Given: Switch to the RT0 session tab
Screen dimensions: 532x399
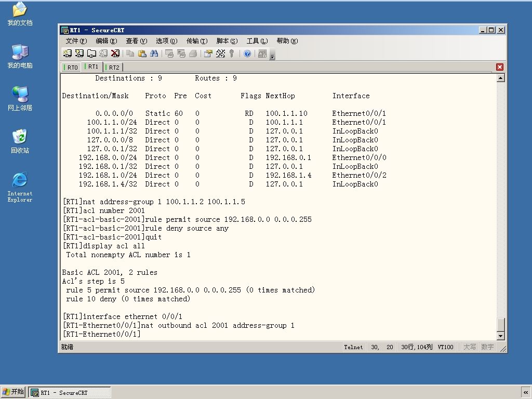Looking at the screenshot, I should [71, 67].
